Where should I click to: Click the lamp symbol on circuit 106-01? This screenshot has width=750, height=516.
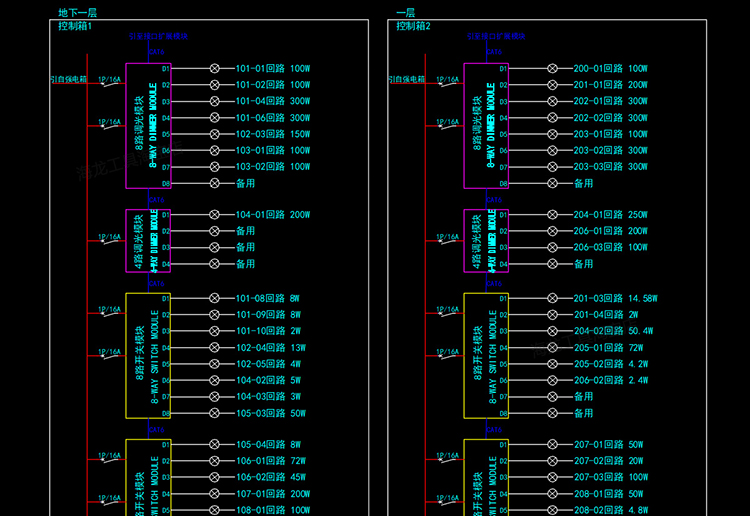pos(214,461)
